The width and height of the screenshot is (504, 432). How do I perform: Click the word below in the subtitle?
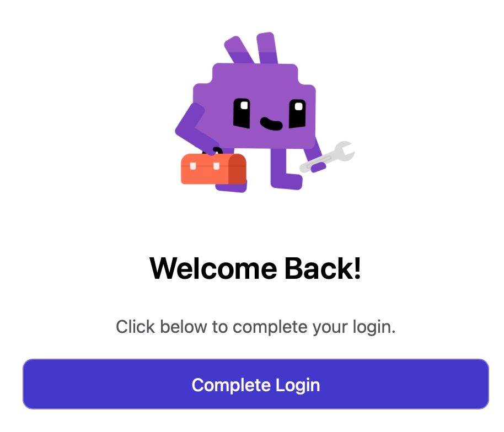click(184, 327)
